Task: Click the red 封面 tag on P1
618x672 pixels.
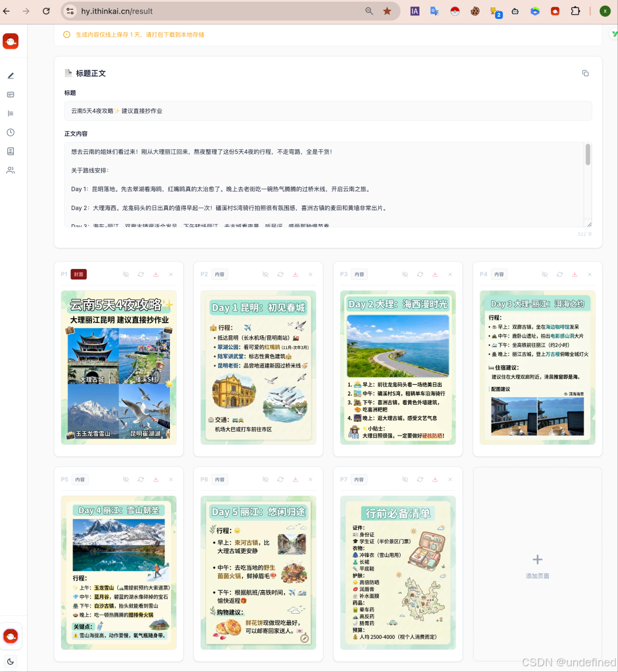Action: [x=79, y=274]
